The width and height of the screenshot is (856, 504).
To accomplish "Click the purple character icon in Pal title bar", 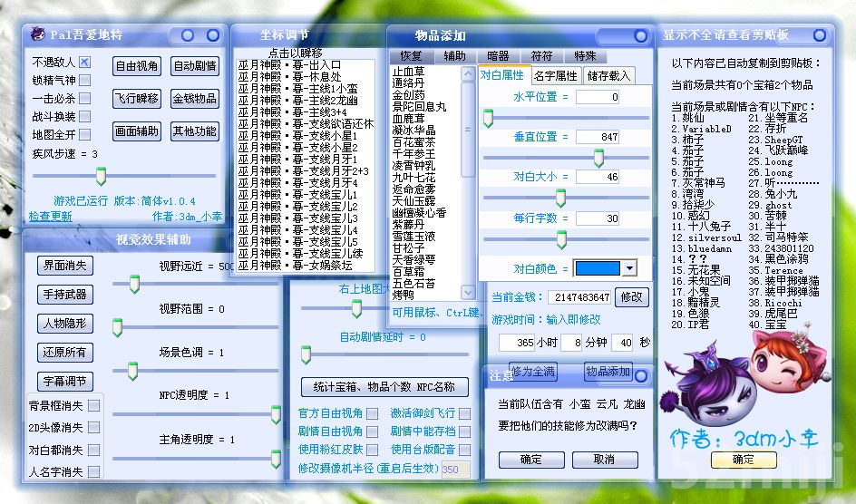I will [x=37, y=35].
